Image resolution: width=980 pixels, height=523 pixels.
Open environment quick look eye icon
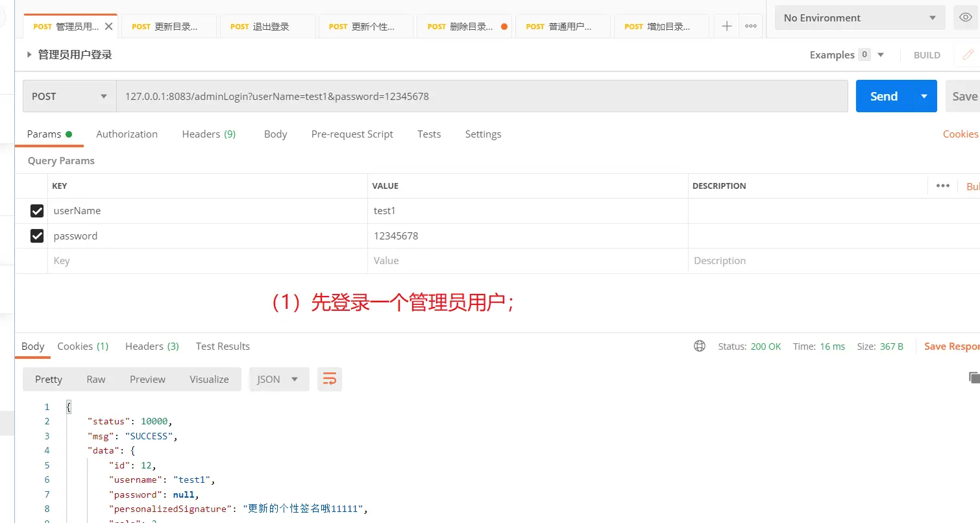965,18
